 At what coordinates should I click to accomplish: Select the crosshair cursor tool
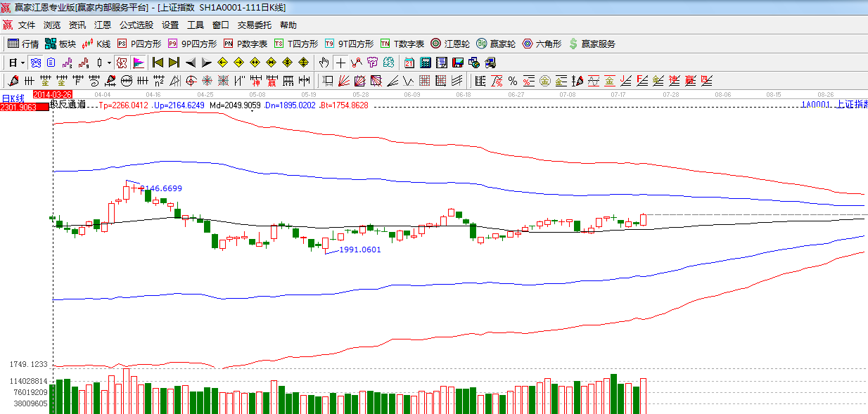click(x=340, y=63)
